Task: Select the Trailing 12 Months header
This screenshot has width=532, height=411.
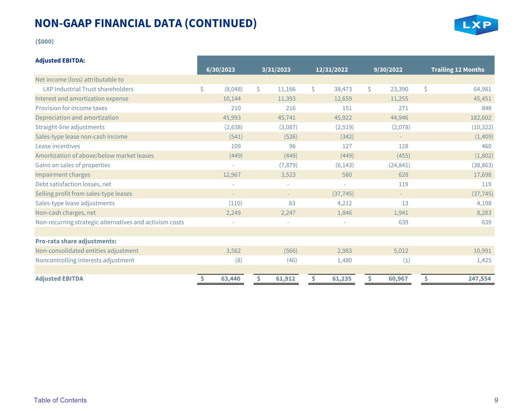Action: coord(458,70)
